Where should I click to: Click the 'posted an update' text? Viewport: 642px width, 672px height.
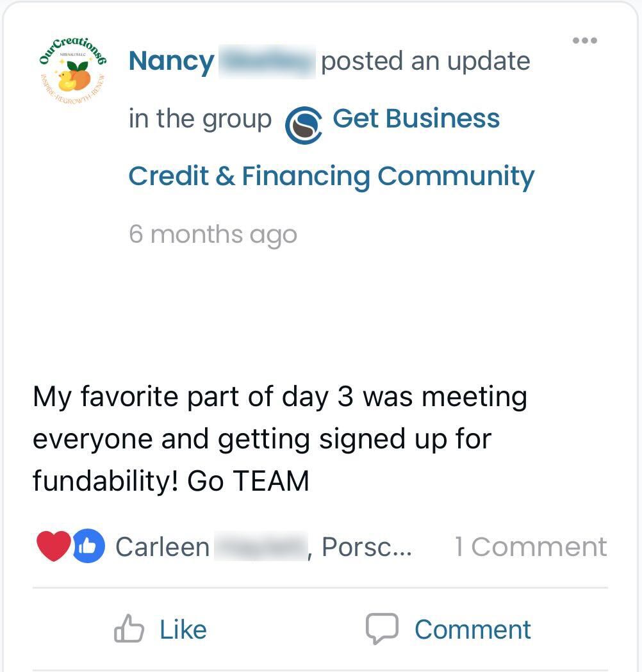(425, 62)
